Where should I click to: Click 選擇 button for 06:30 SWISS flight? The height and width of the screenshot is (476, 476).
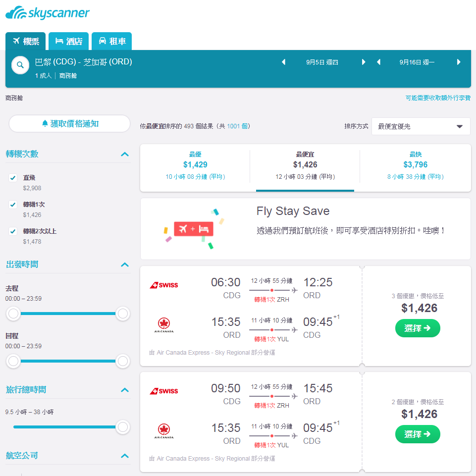click(418, 328)
